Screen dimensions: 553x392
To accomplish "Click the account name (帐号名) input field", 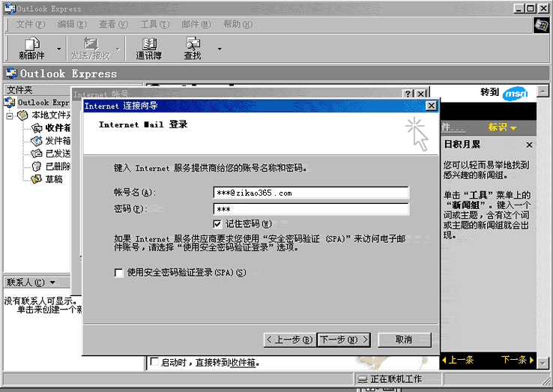I will pos(311,193).
